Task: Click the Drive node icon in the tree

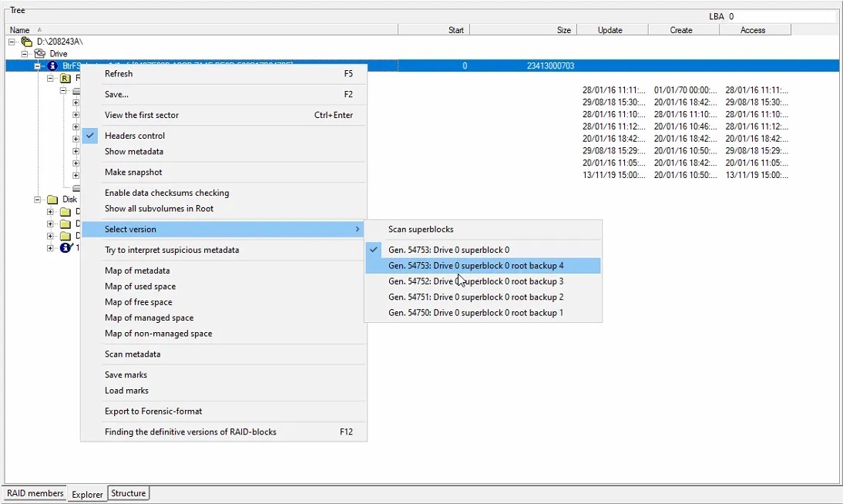Action: [39, 54]
